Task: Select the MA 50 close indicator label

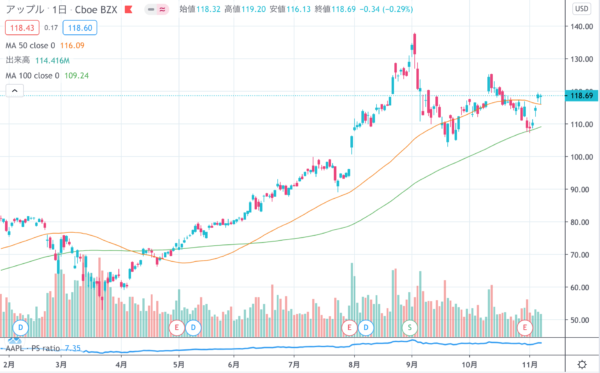Action: pyautogui.click(x=30, y=46)
